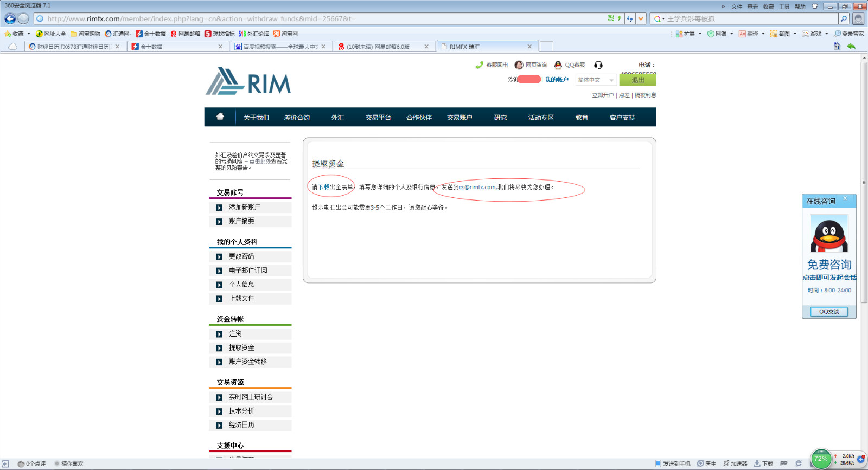Open 提取资金 in the sidebar
Viewport: 868px width, 470px height.
pos(250,348)
